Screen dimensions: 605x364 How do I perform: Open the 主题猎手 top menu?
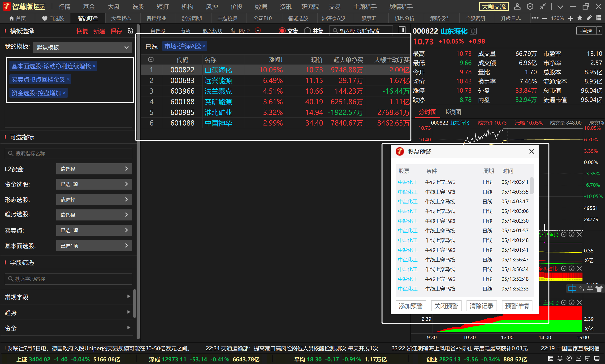[365, 7]
